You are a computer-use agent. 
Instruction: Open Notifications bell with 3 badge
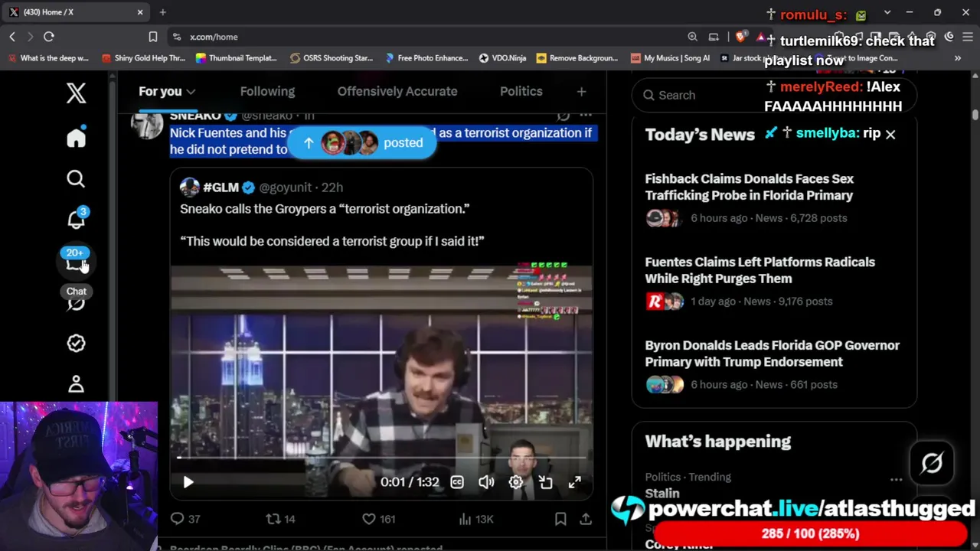[76, 220]
